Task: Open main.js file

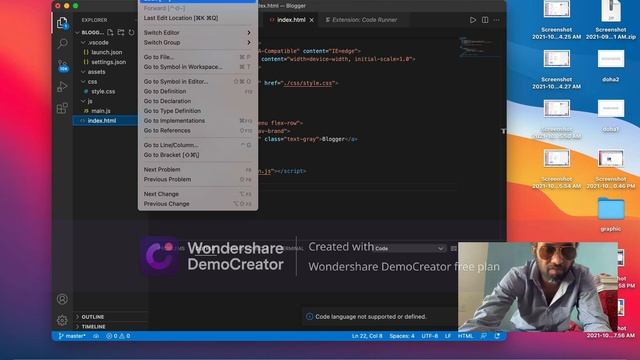Action: click(100, 111)
